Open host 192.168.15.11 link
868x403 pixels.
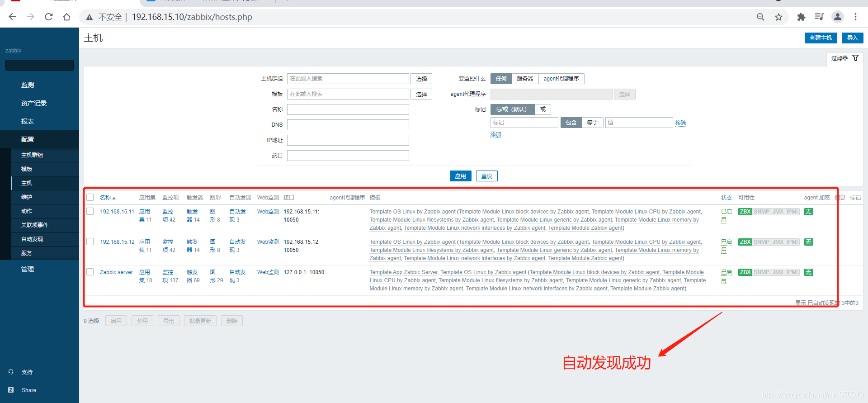click(x=117, y=212)
